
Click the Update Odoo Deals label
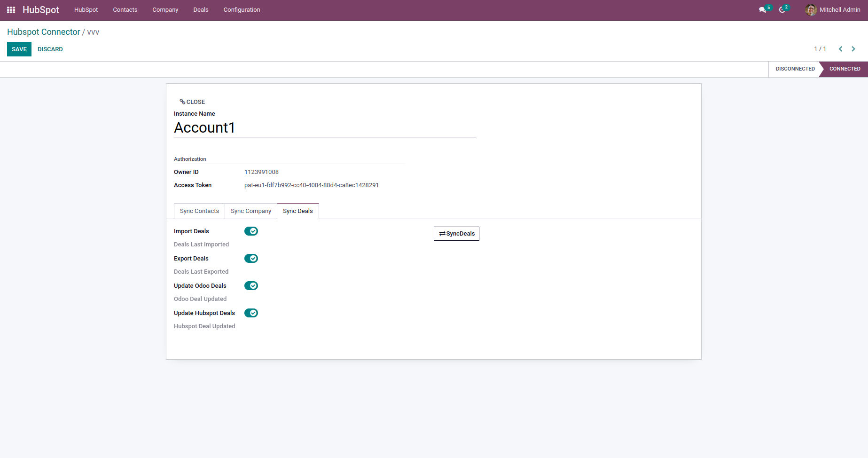coord(200,286)
